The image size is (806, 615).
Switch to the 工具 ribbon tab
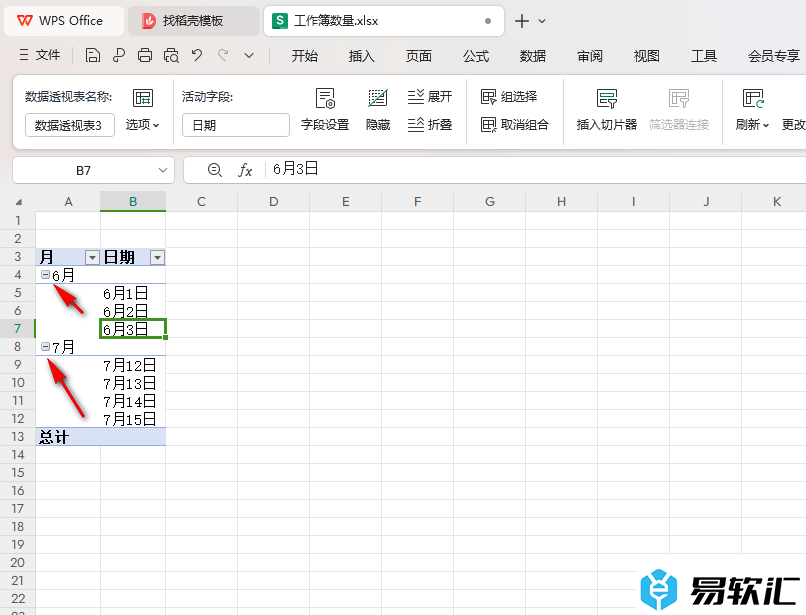(704, 56)
